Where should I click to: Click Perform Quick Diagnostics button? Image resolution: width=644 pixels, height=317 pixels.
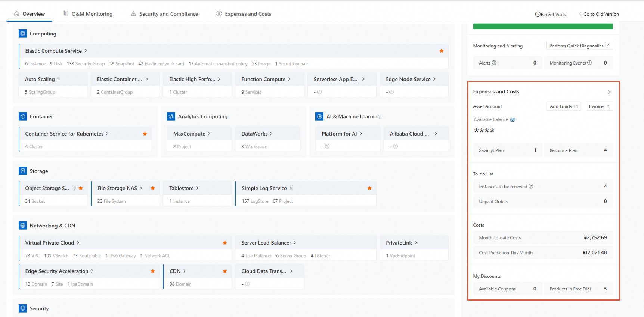coord(579,46)
